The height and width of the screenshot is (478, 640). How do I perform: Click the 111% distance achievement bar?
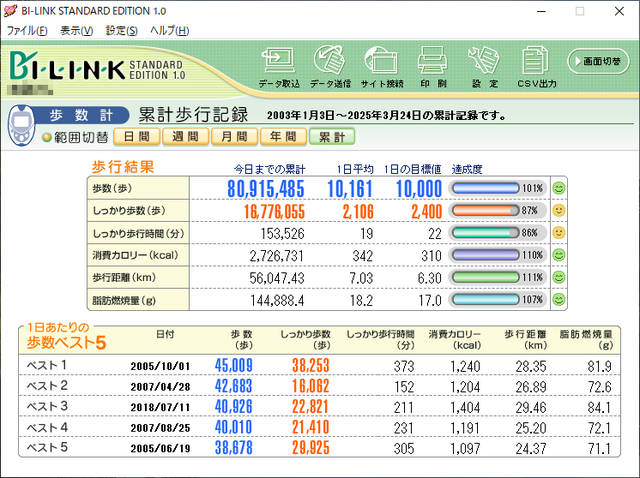[x=486, y=277]
